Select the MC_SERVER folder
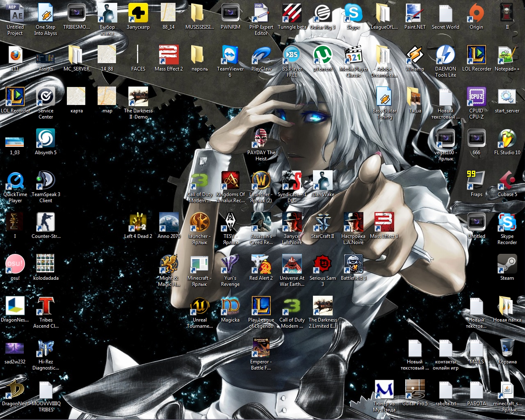 [76, 55]
